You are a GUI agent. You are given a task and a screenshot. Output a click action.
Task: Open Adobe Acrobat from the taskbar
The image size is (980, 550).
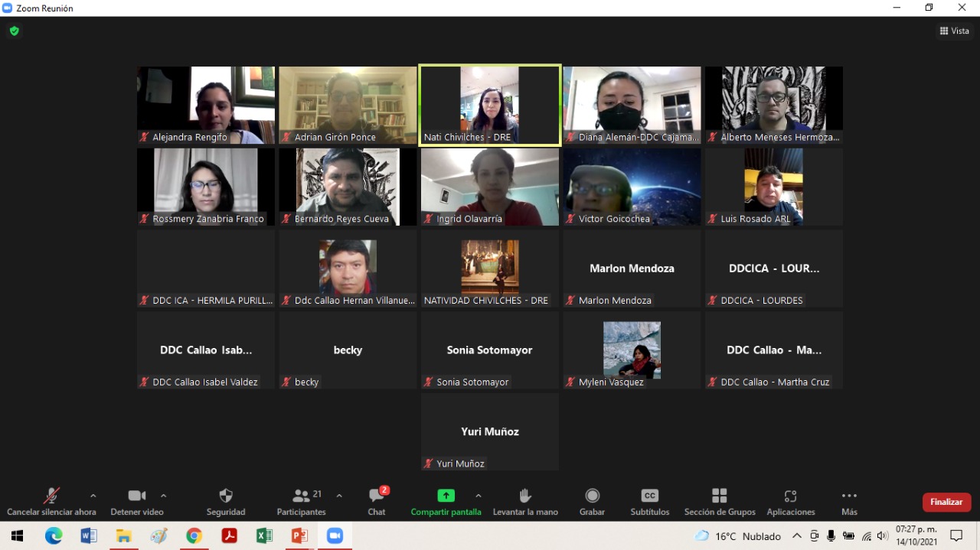229,536
